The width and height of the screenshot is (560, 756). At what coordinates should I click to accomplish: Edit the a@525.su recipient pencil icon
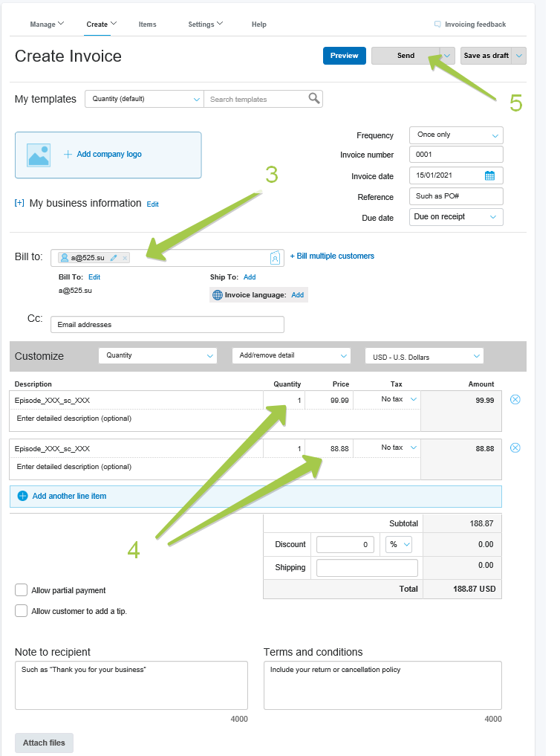(114, 258)
